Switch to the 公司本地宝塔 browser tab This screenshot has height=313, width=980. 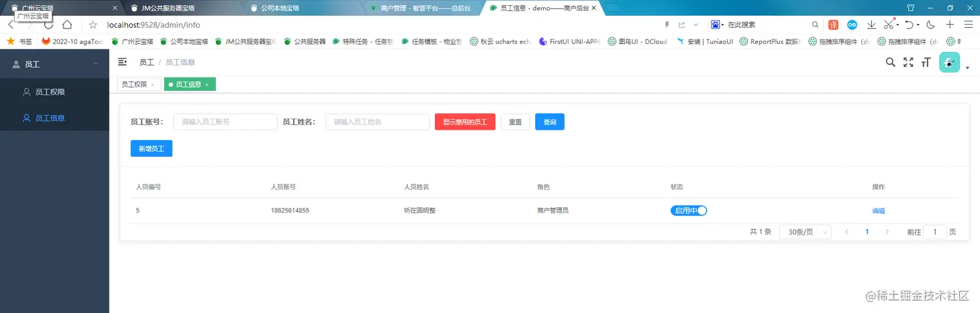(303, 8)
